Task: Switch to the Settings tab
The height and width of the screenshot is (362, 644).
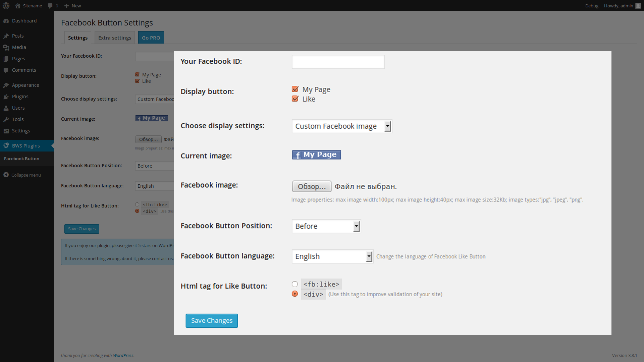Action: (x=78, y=38)
